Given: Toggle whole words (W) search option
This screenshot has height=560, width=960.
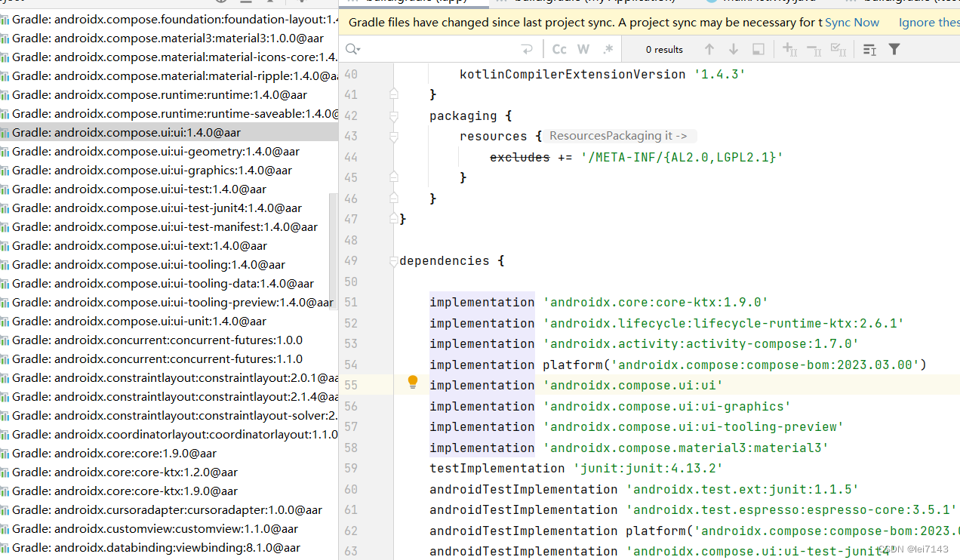Looking at the screenshot, I should point(583,48).
